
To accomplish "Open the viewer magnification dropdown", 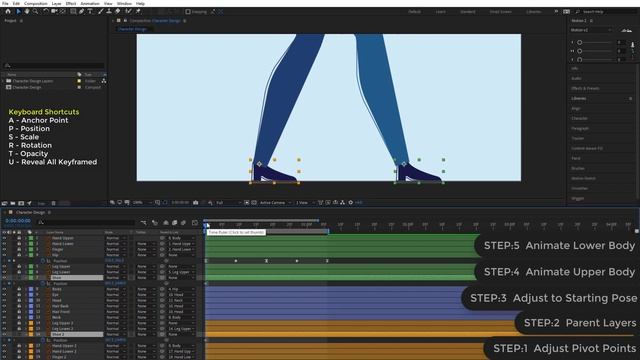I will [142, 202].
